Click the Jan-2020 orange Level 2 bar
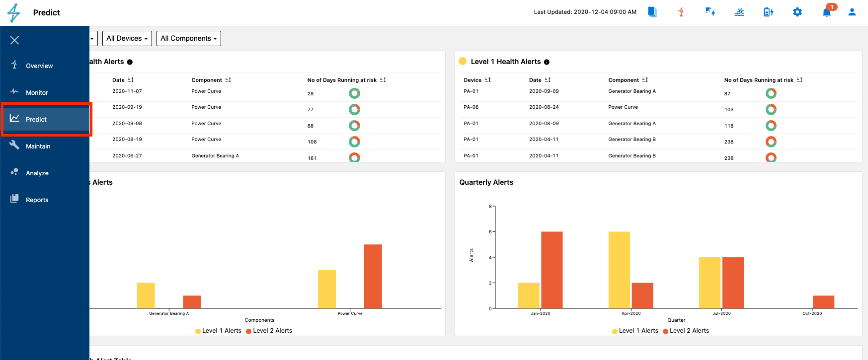The height and width of the screenshot is (360, 868). [x=552, y=270]
